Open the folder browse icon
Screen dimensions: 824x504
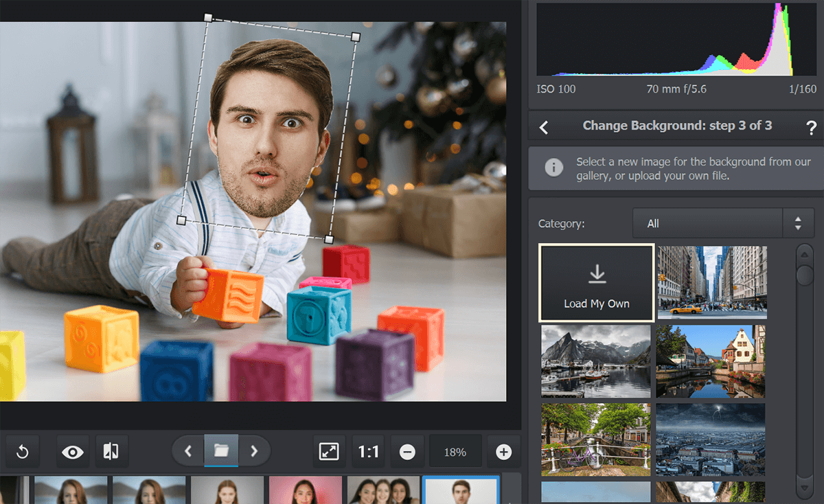click(x=221, y=451)
